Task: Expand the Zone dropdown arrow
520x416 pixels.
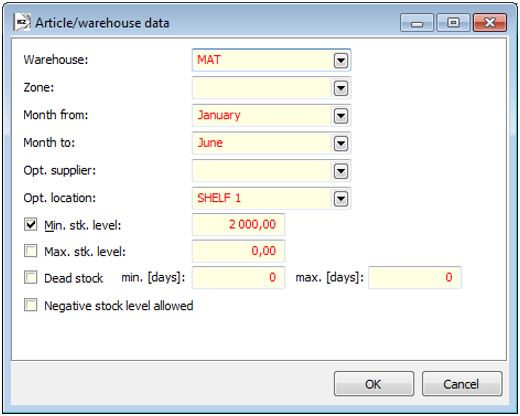Action: coord(341,88)
